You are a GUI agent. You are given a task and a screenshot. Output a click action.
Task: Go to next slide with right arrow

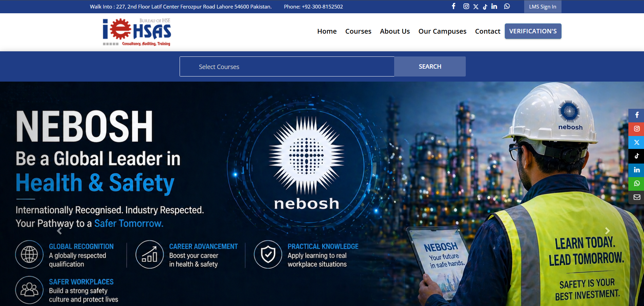click(x=607, y=231)
